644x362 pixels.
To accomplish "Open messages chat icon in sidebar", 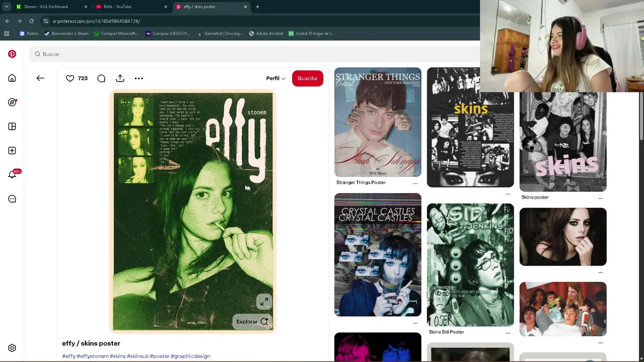I will tap(12, 199).
